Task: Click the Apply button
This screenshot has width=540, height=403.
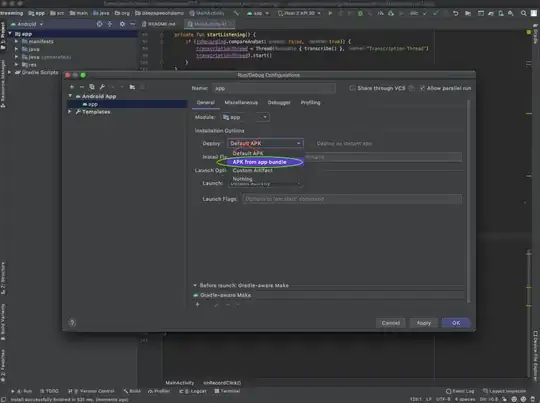Action: coord(424,323)
